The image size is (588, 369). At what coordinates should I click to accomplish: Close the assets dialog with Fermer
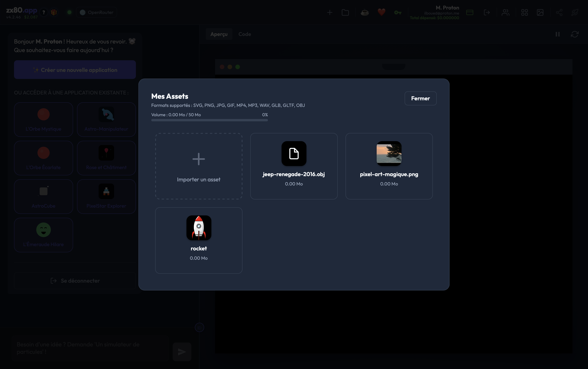[420, 98]
